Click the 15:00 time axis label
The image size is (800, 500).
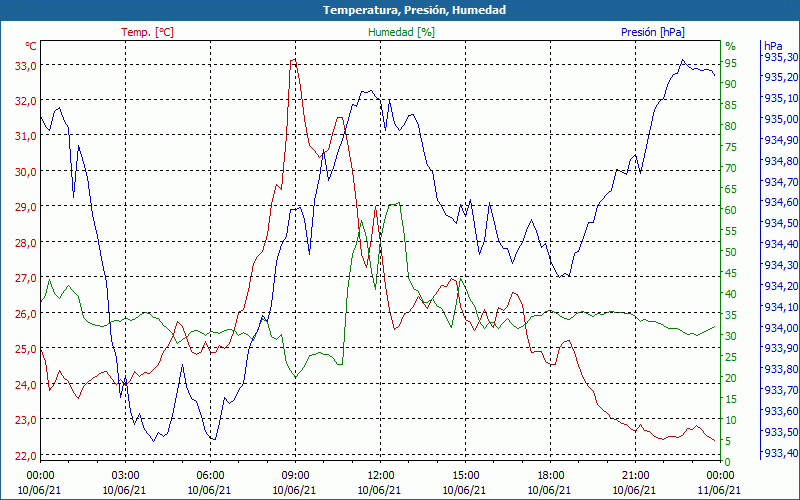(465, 476)
